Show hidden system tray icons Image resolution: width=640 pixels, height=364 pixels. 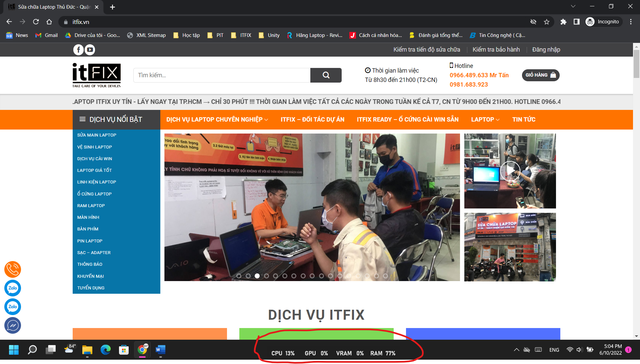tap(516, 350)
